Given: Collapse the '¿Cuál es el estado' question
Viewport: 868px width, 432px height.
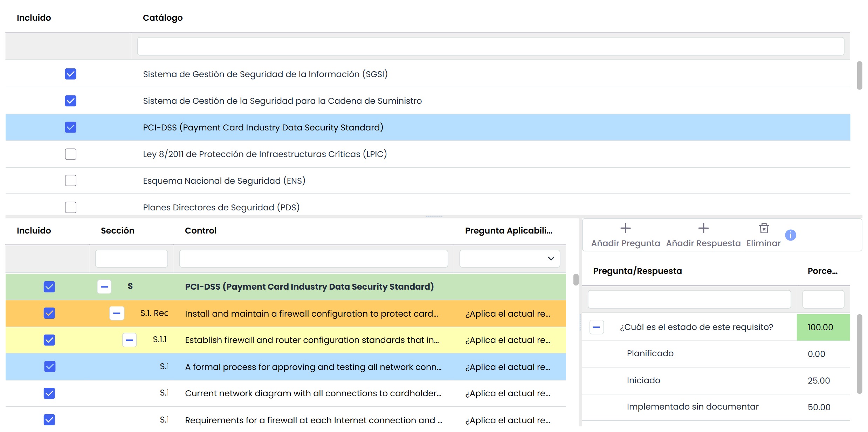Looking at the screenshot, I should [596, 327].
